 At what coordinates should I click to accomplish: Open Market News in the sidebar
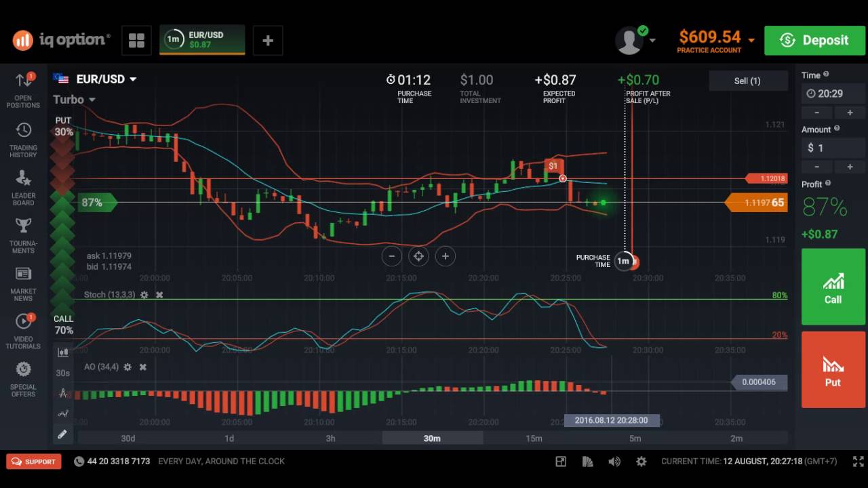click(23, 284)
